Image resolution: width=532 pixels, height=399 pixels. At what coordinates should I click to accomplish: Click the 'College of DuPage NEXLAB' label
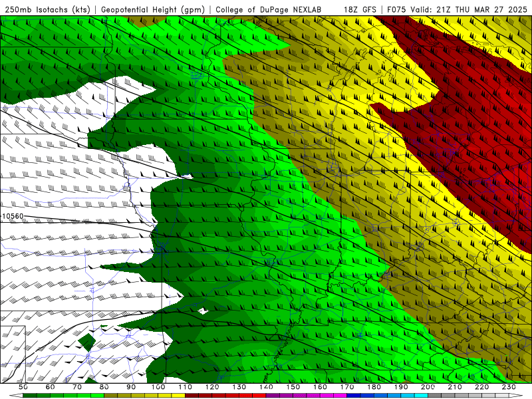[x=269, y=10]
